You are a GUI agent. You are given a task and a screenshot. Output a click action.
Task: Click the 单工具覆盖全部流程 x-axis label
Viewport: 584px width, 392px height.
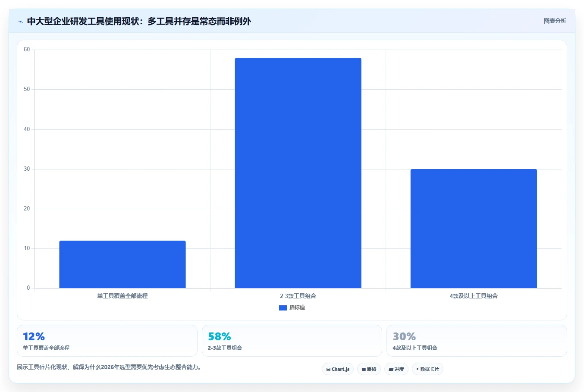click(x=122, y=296)
